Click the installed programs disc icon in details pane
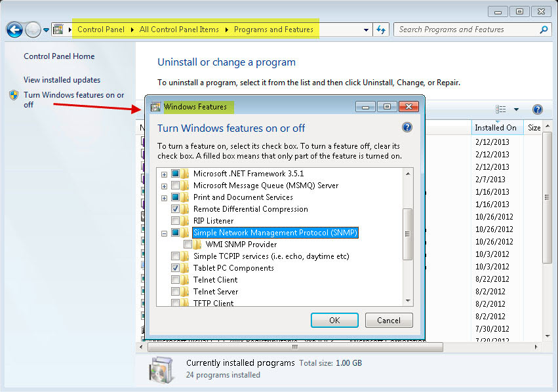 click(161, 370)
